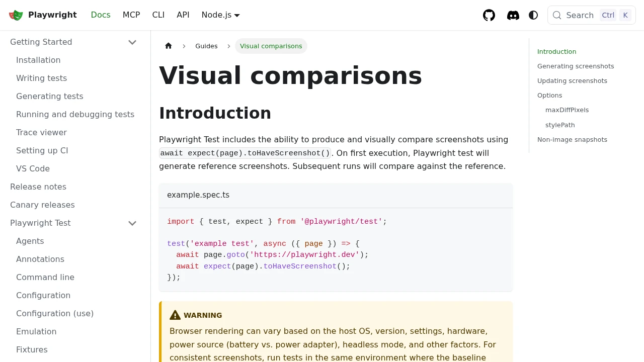Click the example.spec.ts code title
Viewport: 644px width, 362px height.
[x=198, y=195]
